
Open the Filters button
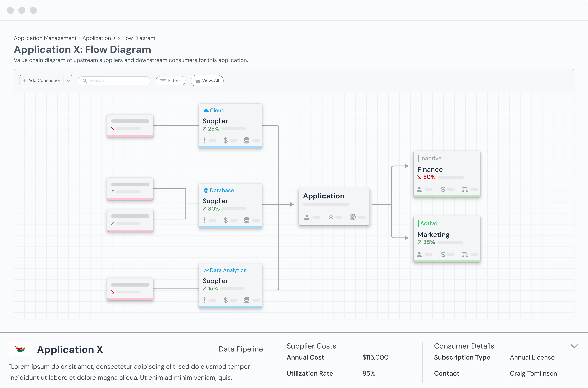click(171, 81)
